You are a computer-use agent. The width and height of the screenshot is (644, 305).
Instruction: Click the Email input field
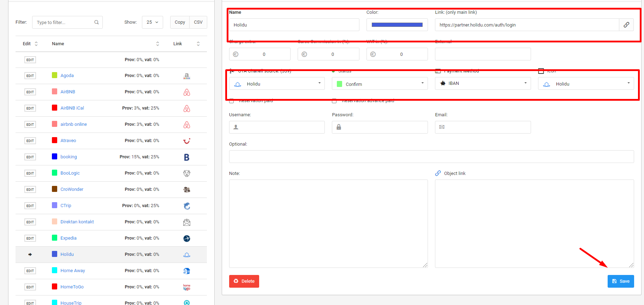(483, 127)
